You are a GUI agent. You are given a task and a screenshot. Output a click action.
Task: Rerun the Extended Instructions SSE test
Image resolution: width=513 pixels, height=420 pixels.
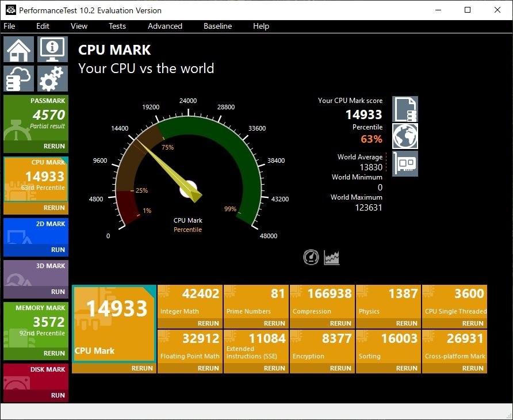click(x=256, y=368)
